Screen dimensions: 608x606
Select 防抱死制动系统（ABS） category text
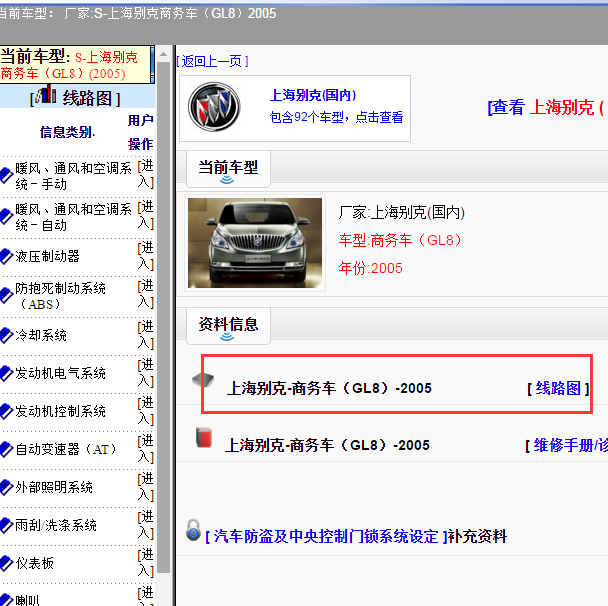click(x=60, y=296)
